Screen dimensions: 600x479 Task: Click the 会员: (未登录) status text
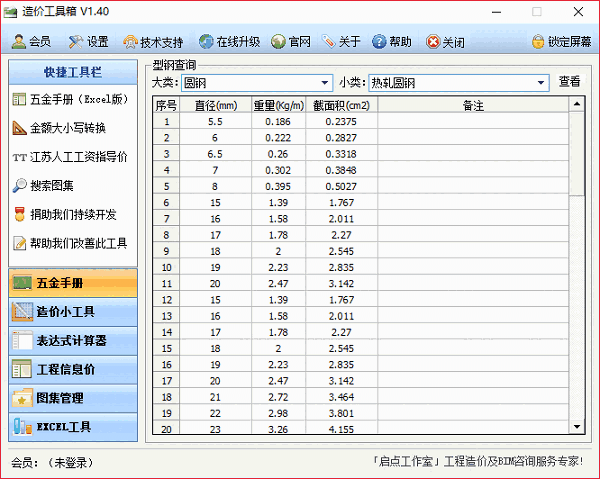click(52, 463)
